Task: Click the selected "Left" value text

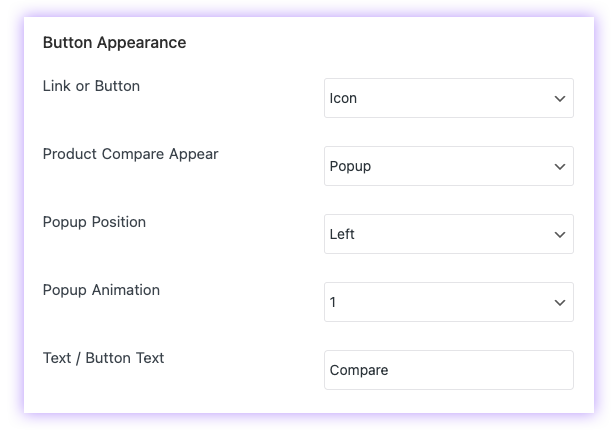Action: point(342,235)
